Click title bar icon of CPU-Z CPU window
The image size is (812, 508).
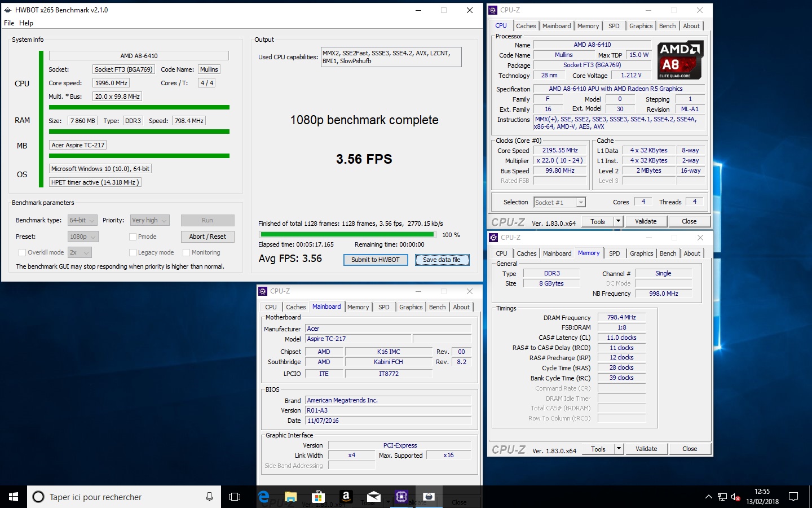[x=493, y=10]
